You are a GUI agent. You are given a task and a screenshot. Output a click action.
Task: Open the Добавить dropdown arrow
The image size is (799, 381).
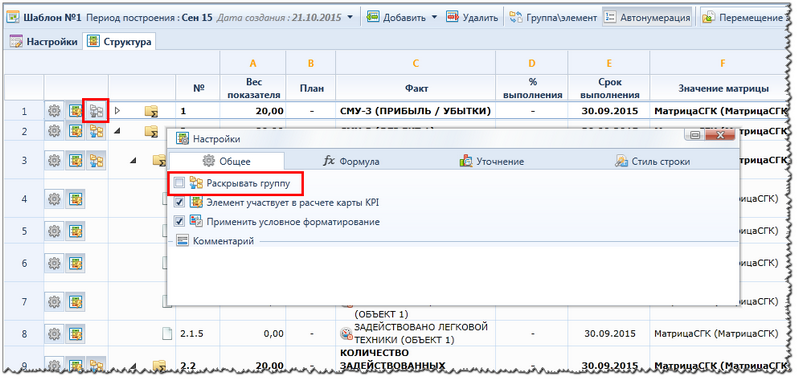click(x=434, y=17)
